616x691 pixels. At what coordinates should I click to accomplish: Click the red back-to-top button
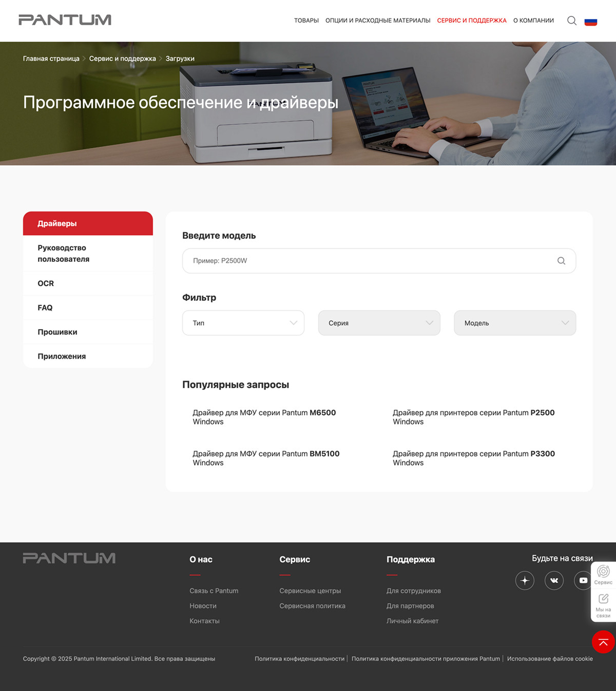603,642
